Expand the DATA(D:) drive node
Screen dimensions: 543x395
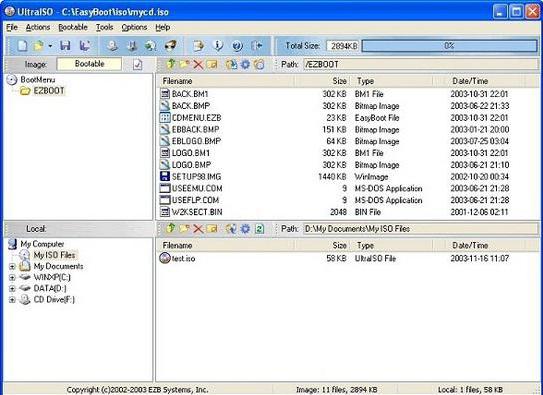[12, 289]
